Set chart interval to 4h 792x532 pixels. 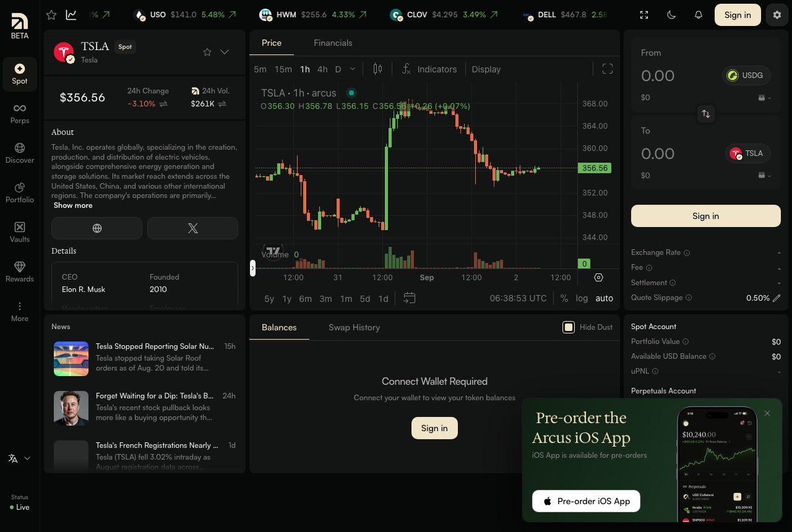(x=322, y=69)
